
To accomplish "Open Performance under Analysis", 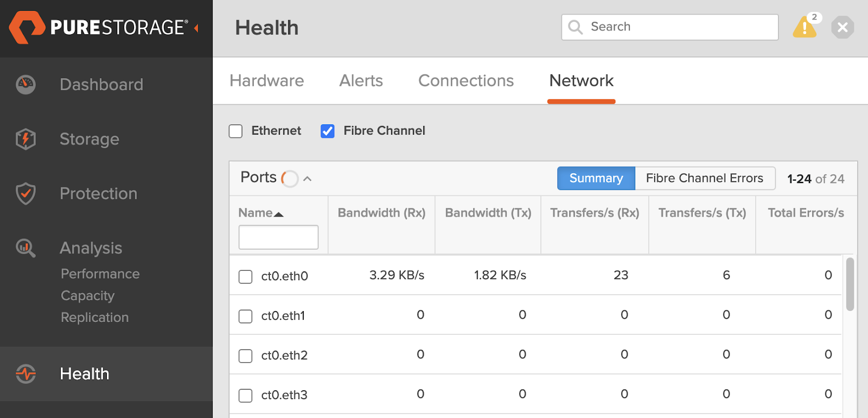I will pos(100,274).
